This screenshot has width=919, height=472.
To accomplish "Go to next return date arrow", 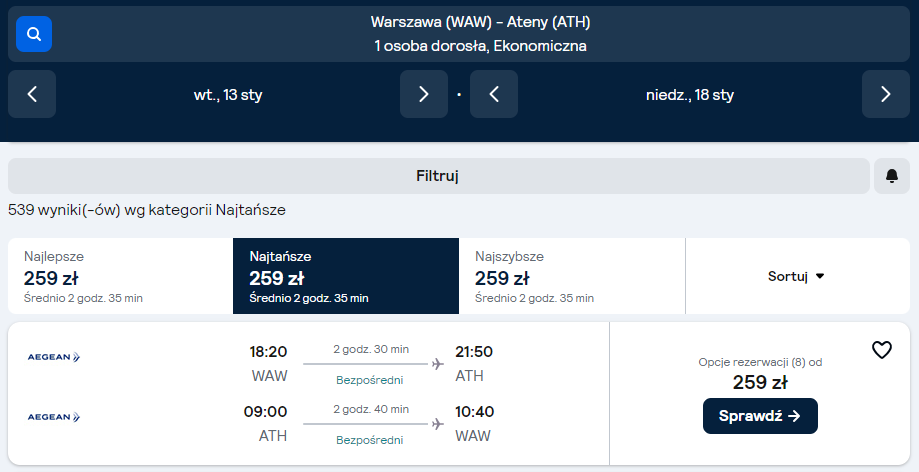I will (885, 94).
